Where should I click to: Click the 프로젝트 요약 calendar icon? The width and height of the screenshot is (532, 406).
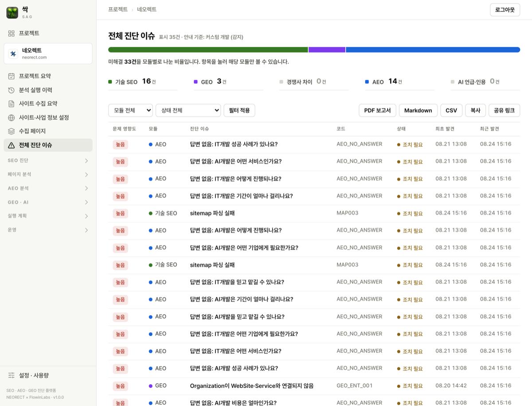(12, 76)
